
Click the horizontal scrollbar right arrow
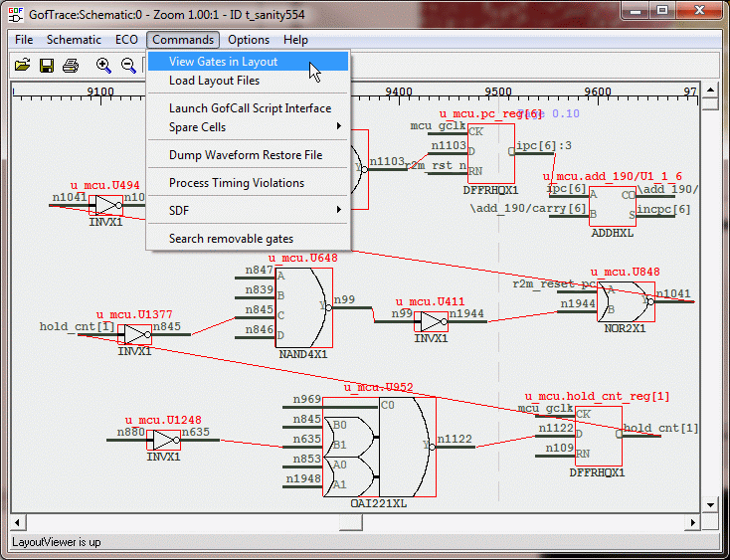point(694,522)
